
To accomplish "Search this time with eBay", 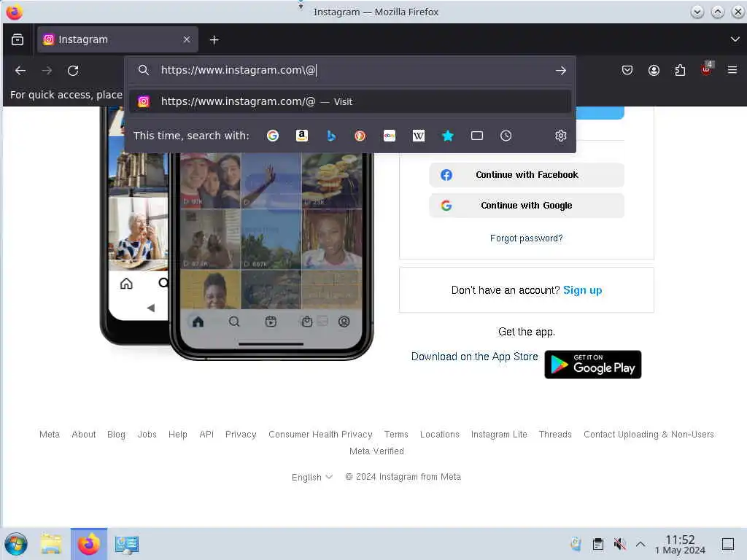I will (x=390, y=136).
